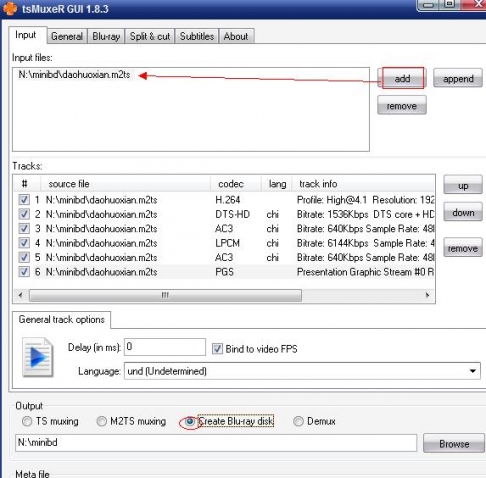This screenshot has width=486, height=478.
Task: Select TS muxing output option
Action: [27, 421]
